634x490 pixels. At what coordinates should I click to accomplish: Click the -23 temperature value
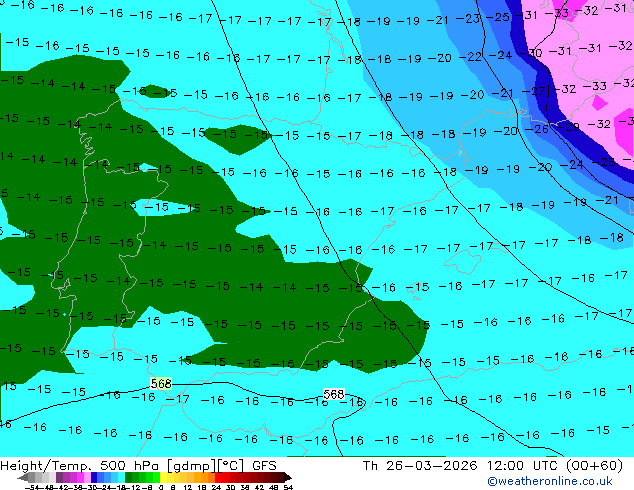tap(468, 19)
